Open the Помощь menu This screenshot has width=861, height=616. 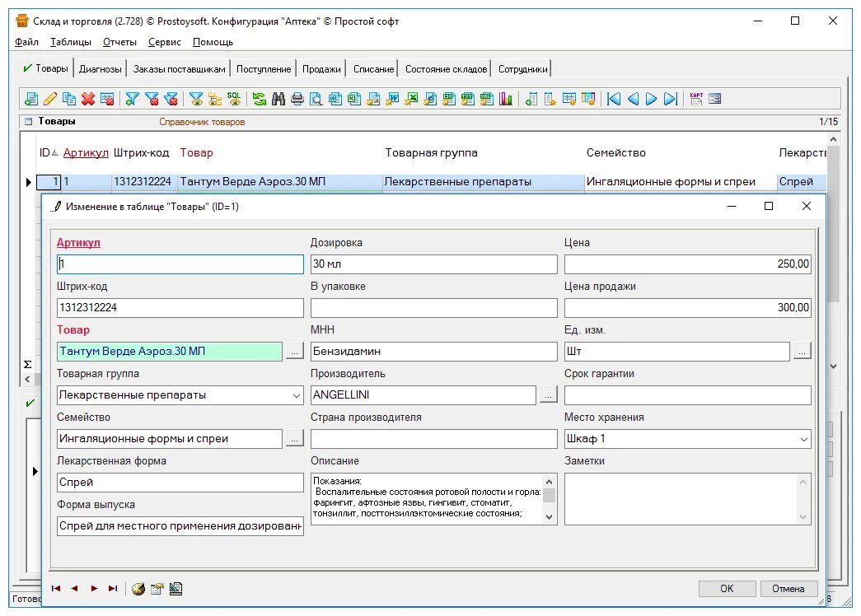[x=213, y=42]
